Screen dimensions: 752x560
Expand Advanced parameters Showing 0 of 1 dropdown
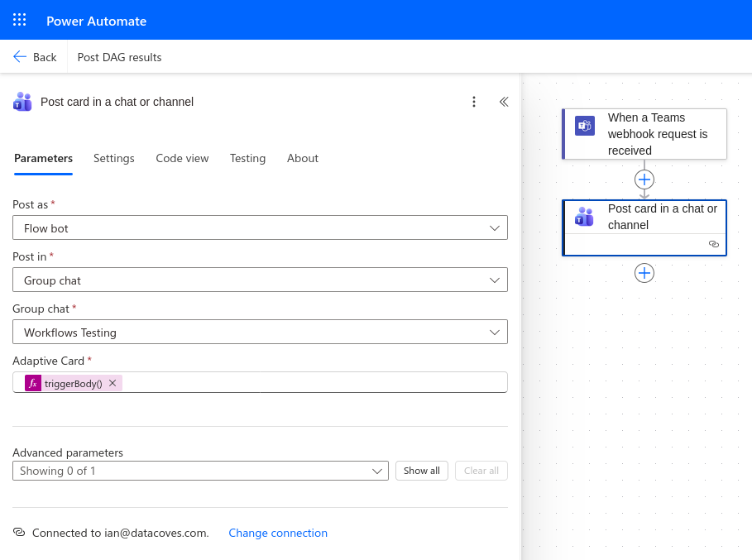(200, 471)
